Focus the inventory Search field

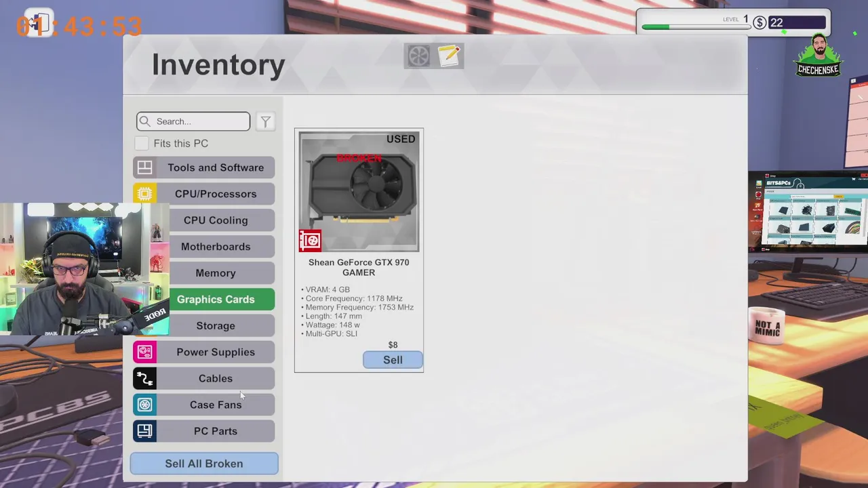point(193,121)
